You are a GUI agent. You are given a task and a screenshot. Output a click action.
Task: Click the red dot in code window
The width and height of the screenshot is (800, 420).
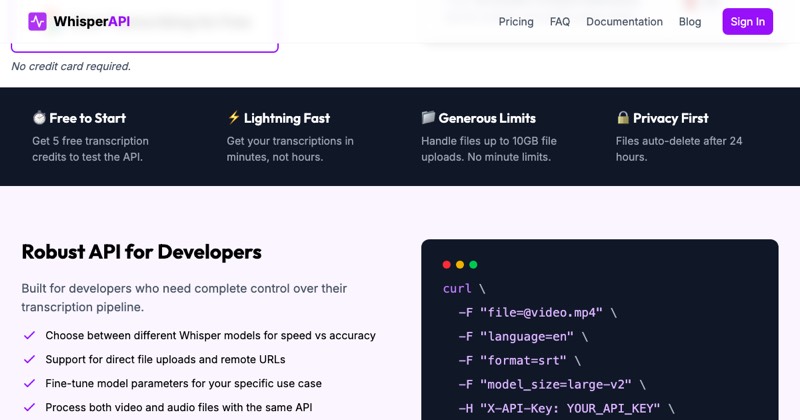pos(446,264)
